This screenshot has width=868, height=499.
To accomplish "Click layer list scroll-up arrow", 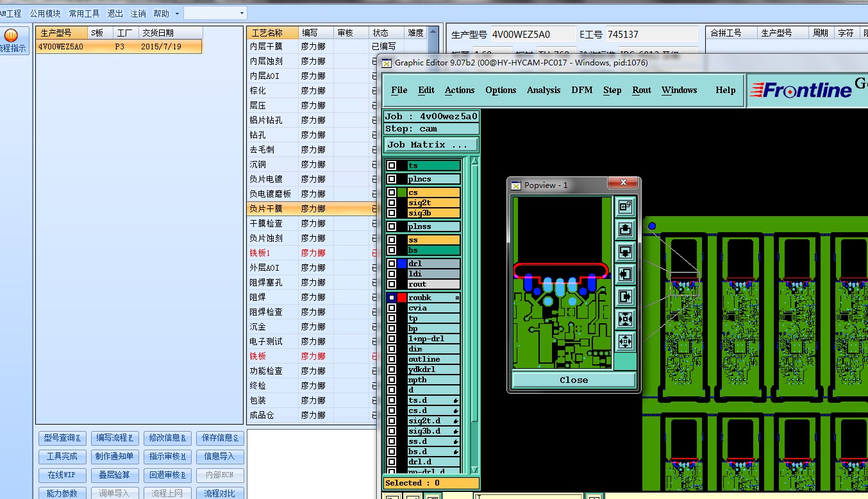I will (474, 162).
